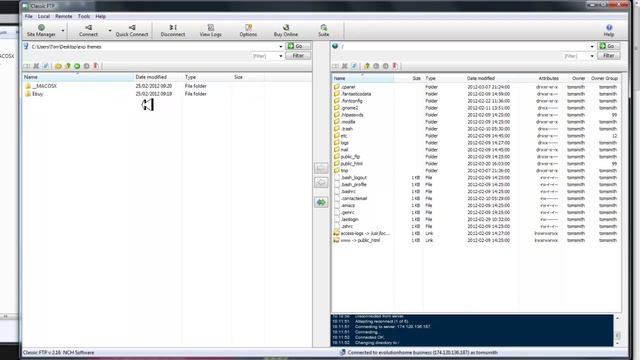Click the red delete icon in remote pane
The width and height of the screenshot is (640, 360).
[x=395, y=66]
